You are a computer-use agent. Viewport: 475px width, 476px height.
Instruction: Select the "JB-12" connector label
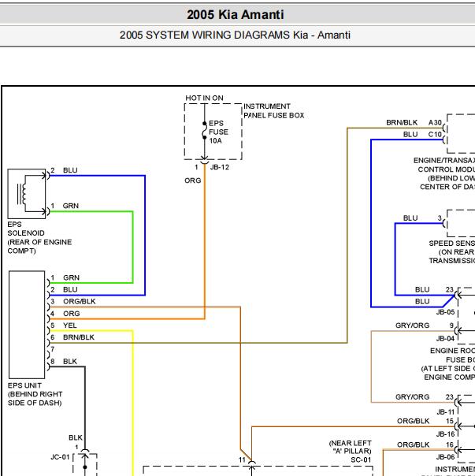point(220,167)
